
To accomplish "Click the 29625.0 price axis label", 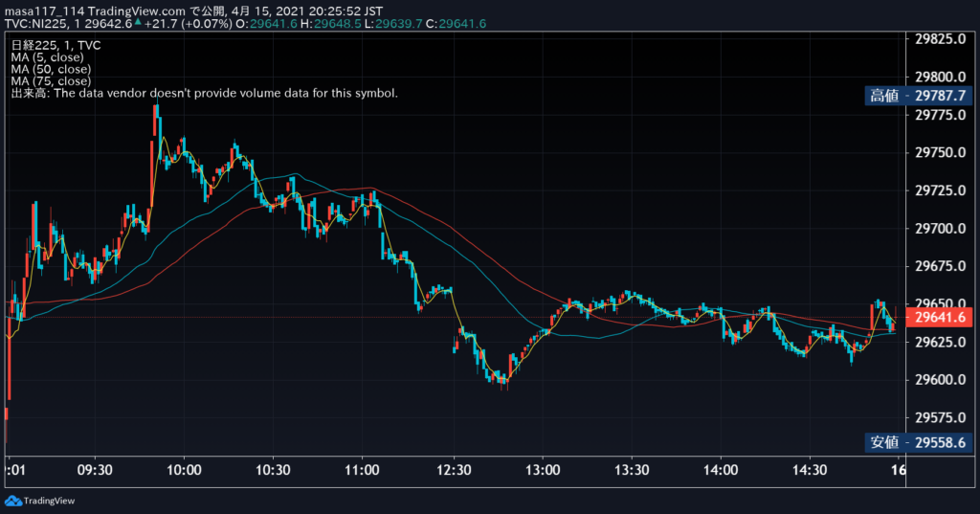I will [940, 342].
